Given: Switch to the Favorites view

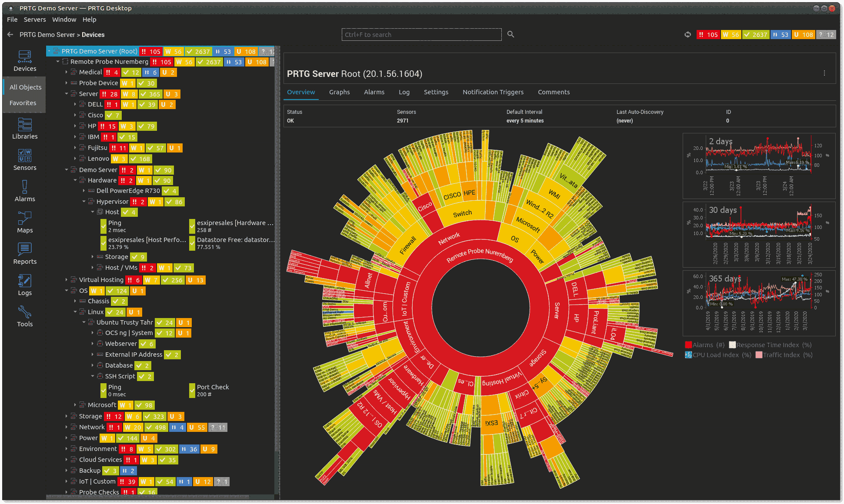Looking at the screenshot, I should point(24,103).
